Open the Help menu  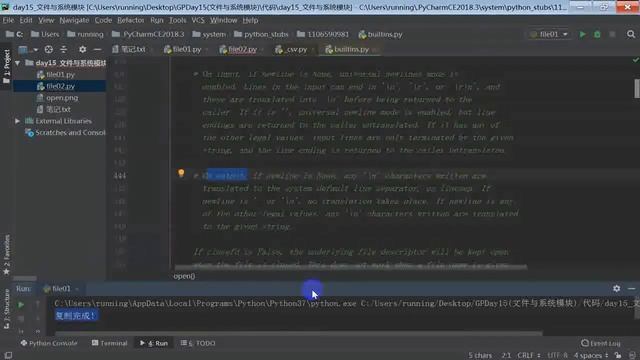click(x=250, y=20)
